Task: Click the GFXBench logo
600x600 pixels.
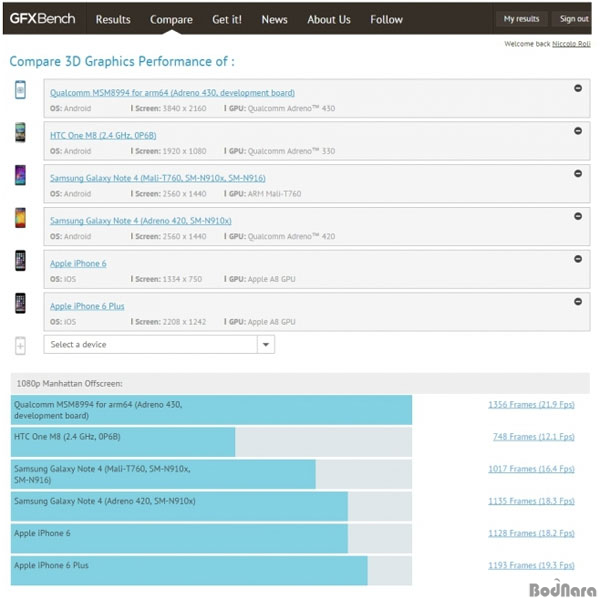Action: (x=42, y=18)
